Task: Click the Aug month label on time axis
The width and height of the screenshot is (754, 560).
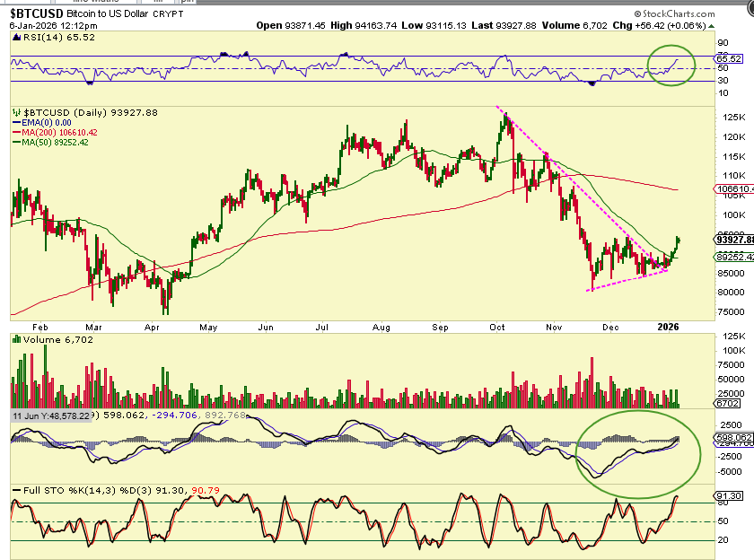Action: (381, 328)
